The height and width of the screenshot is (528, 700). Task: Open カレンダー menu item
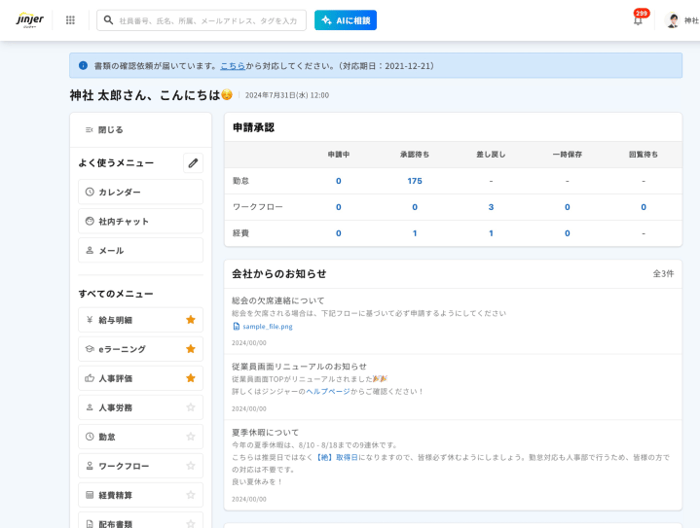[141, 192]
